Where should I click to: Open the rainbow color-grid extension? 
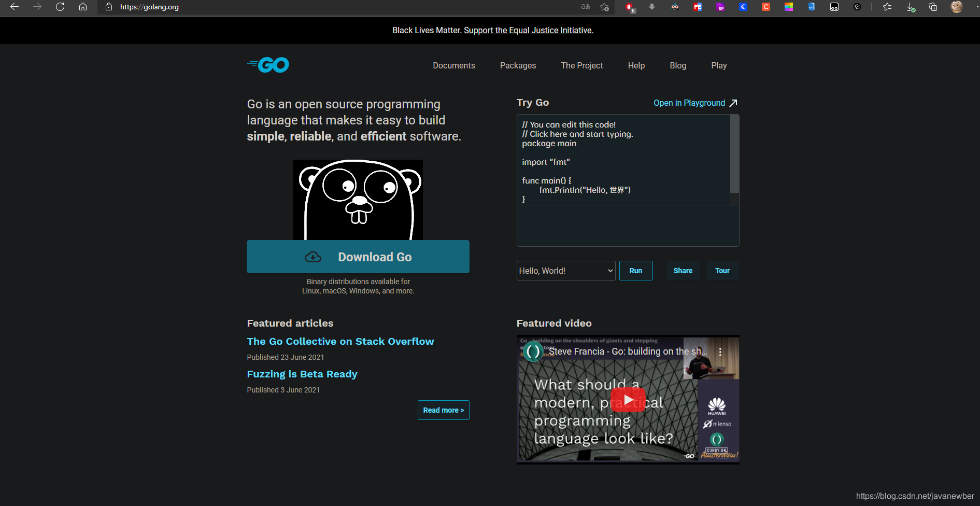coord(789,7)
